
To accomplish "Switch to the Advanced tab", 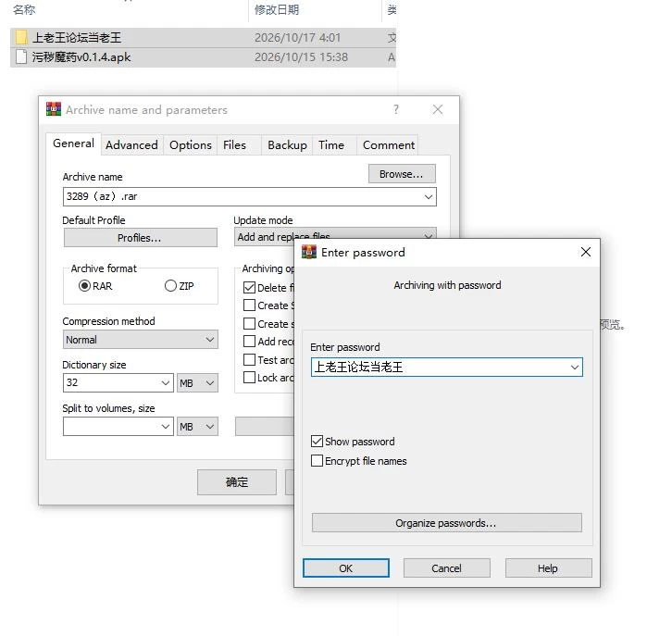I will click(131, 145).
